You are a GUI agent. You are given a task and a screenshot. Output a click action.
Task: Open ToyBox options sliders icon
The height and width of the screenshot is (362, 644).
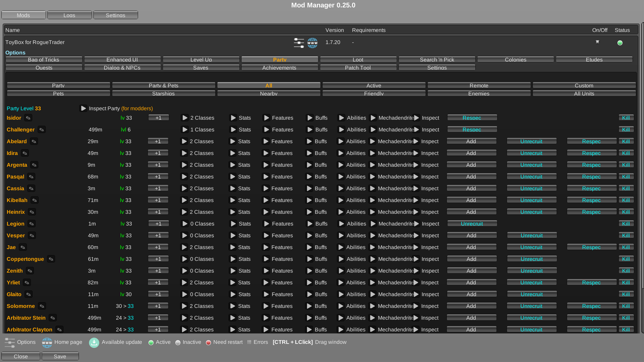point(299,43)
